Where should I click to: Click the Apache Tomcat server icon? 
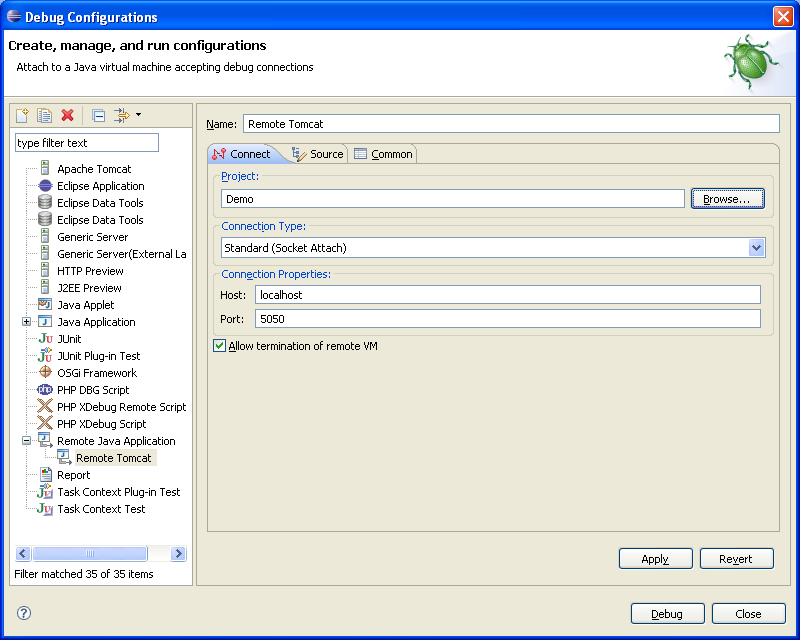[x=45, y=168]
